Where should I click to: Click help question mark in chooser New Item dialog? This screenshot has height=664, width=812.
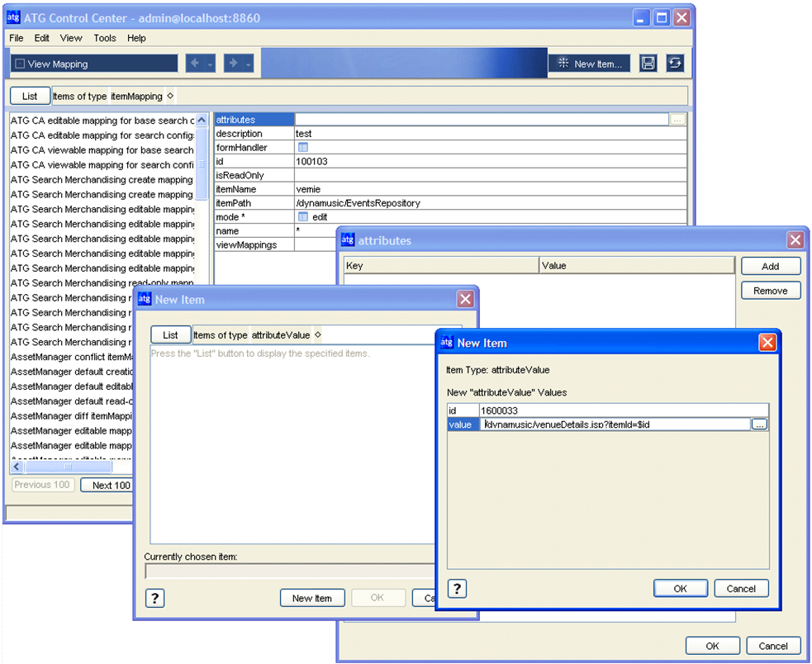[x=154, y=598]
